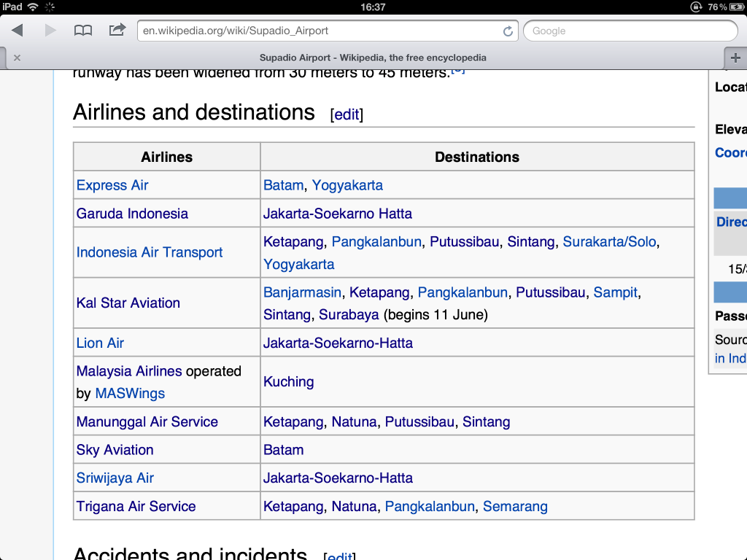Open the Banjarmasin destination link
This screenshot has height=560, width=747.
(x=302, y=292)
